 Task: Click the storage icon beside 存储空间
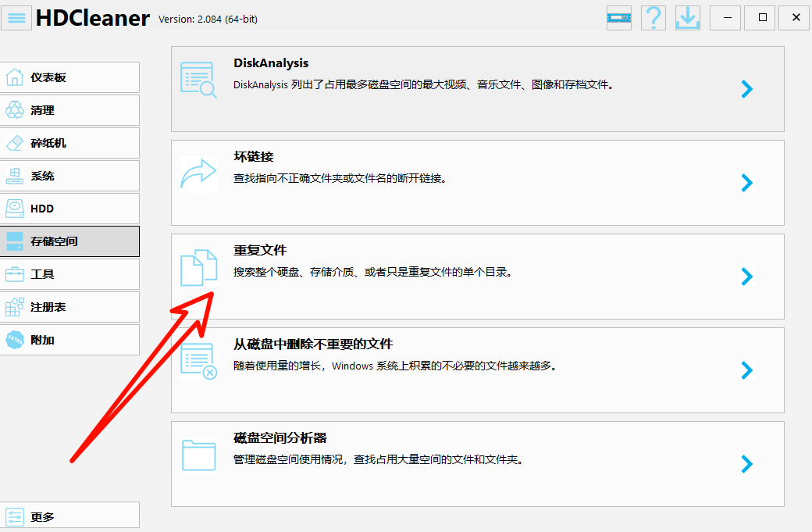(x=15, y=241)
